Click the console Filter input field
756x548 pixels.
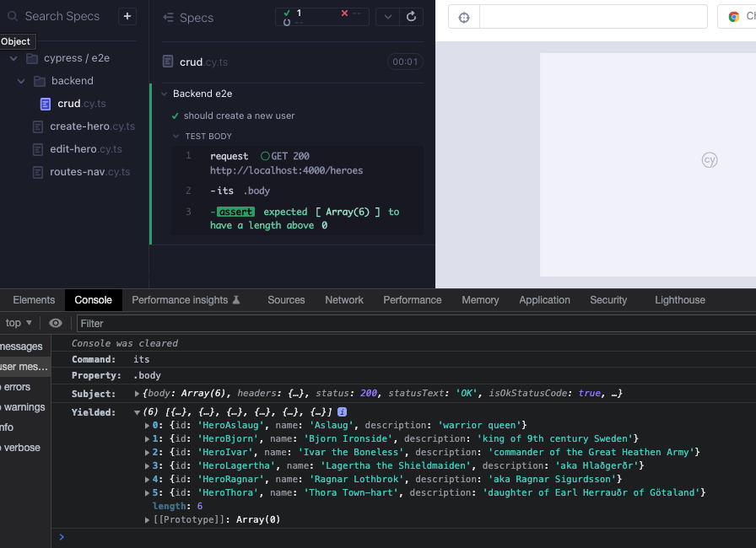tap(417, 324)
